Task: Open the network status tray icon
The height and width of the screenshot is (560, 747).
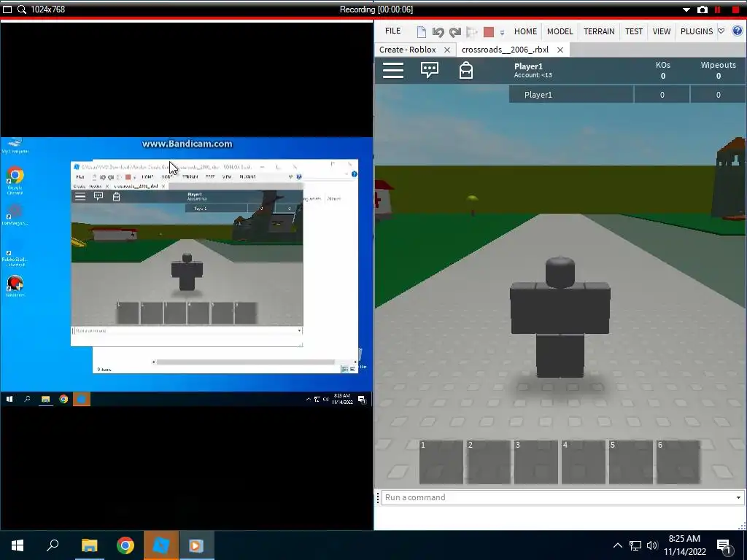Action: click(x=635, y=545)
